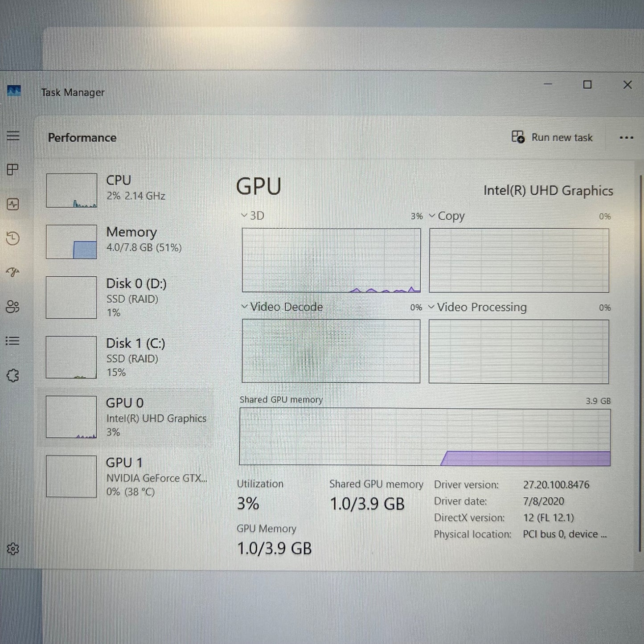
Task: Switch to the Processes page
Action: (12, 169)
